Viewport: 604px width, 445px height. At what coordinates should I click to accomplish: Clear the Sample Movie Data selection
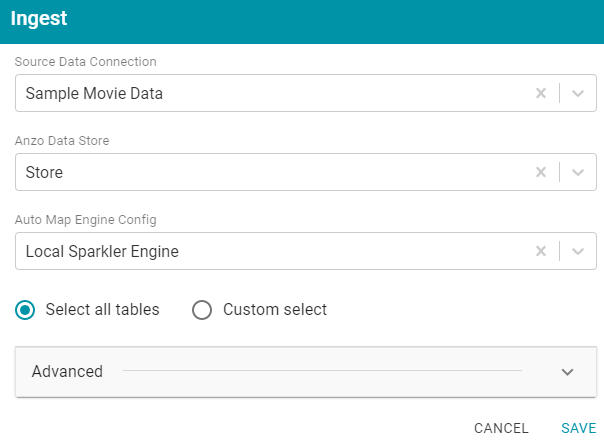tap(541, 93)
